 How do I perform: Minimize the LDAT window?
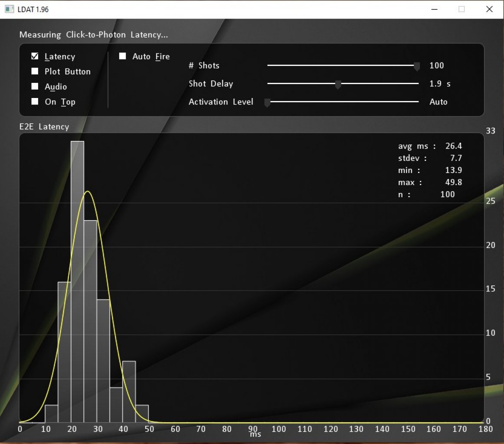point(434,9)
